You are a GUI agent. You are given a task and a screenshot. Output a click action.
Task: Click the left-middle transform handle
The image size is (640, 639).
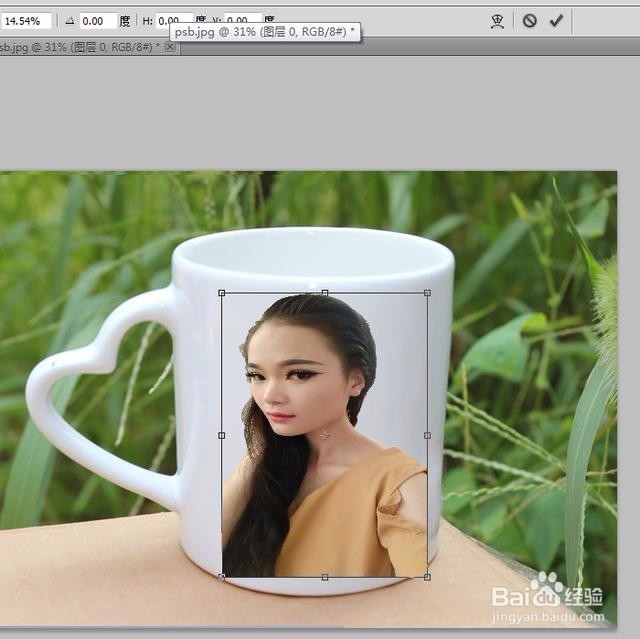point(222,435)
